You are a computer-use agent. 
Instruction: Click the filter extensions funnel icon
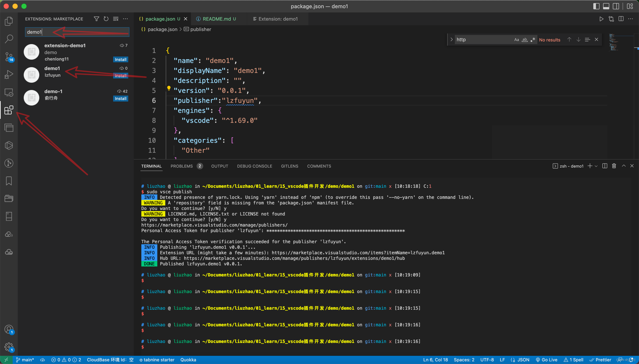[96, 19]
